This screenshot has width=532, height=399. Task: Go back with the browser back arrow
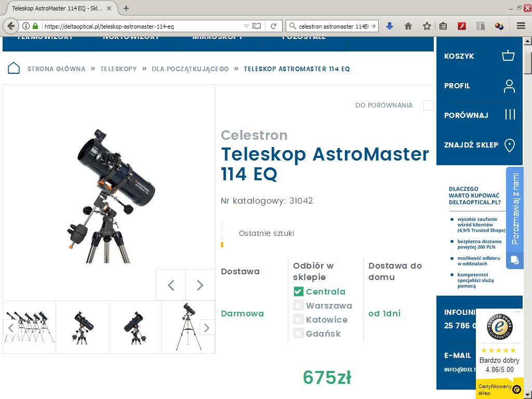11,26
